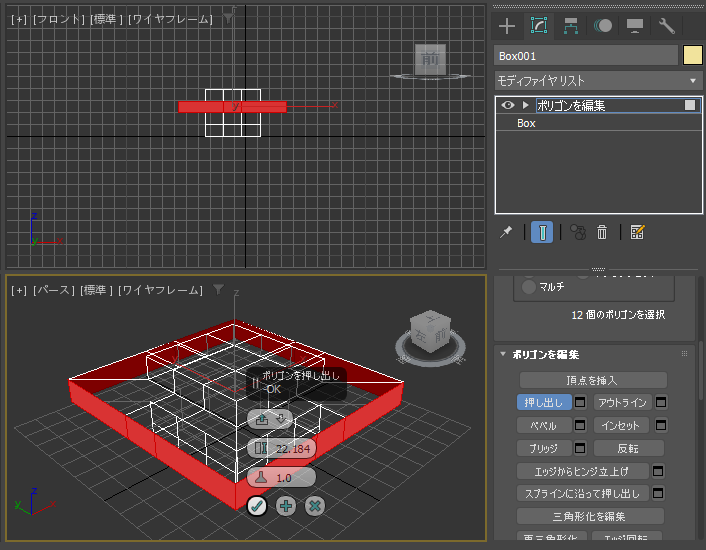The height and width of the screenshot is (550, 706).
Task: Open the Create command panel tab
Action: point(507,26)
